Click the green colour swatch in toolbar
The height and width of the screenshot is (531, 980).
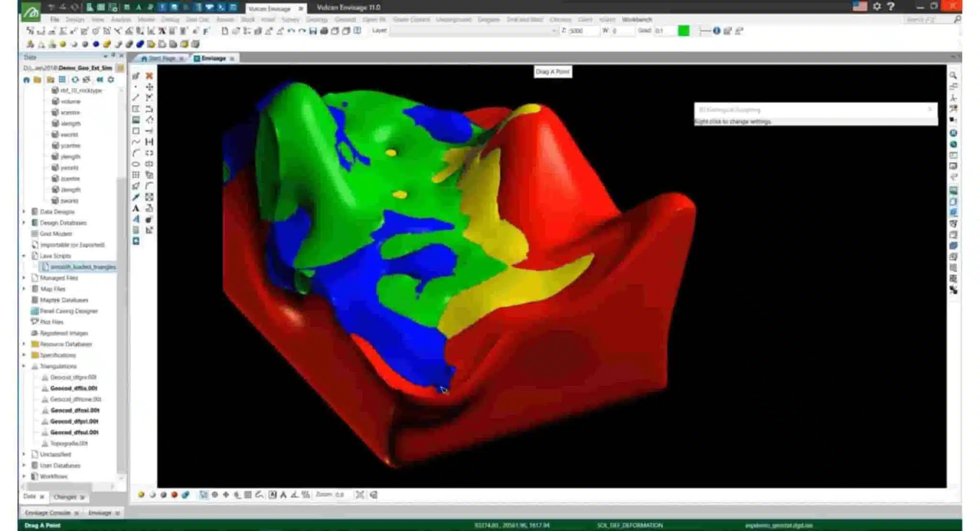click(x=683, y=31)
